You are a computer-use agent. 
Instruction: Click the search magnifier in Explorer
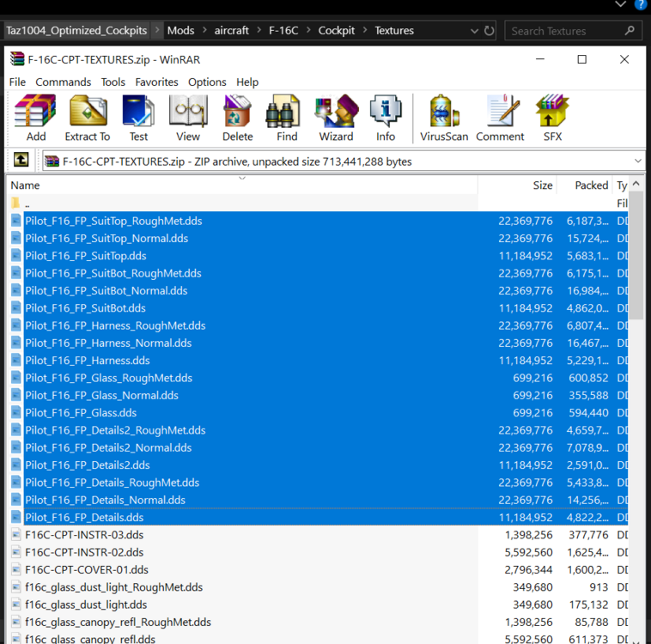pos(630,30)
